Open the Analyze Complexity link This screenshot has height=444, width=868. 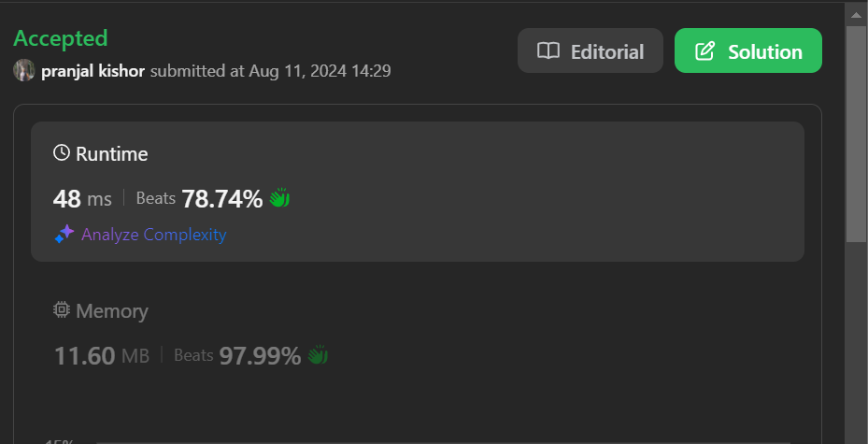(x=153, y=235)
